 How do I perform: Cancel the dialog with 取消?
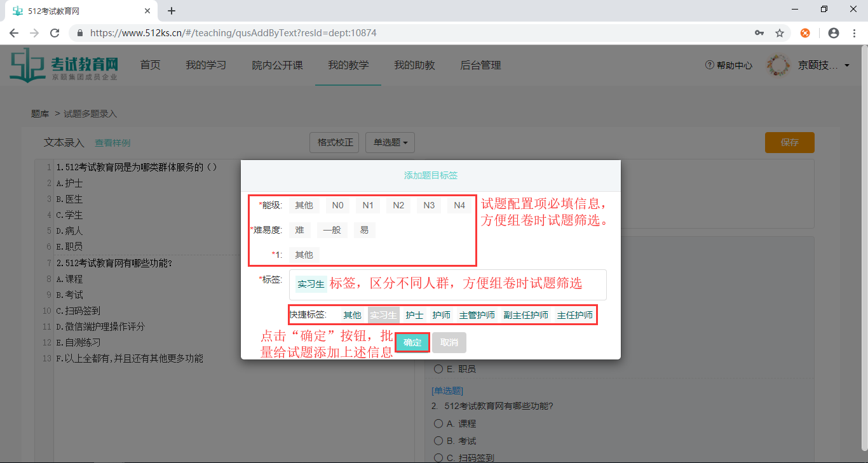click(449, 342)
